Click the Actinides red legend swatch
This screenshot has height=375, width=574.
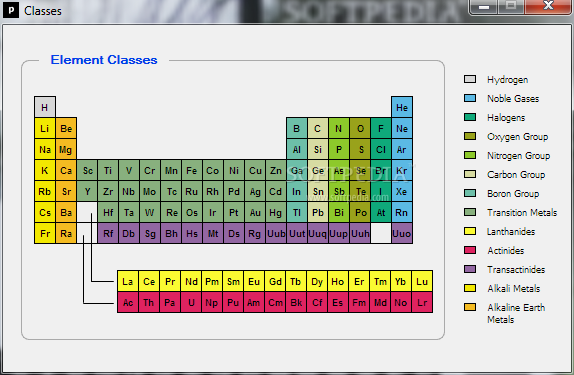click(470, 250)
